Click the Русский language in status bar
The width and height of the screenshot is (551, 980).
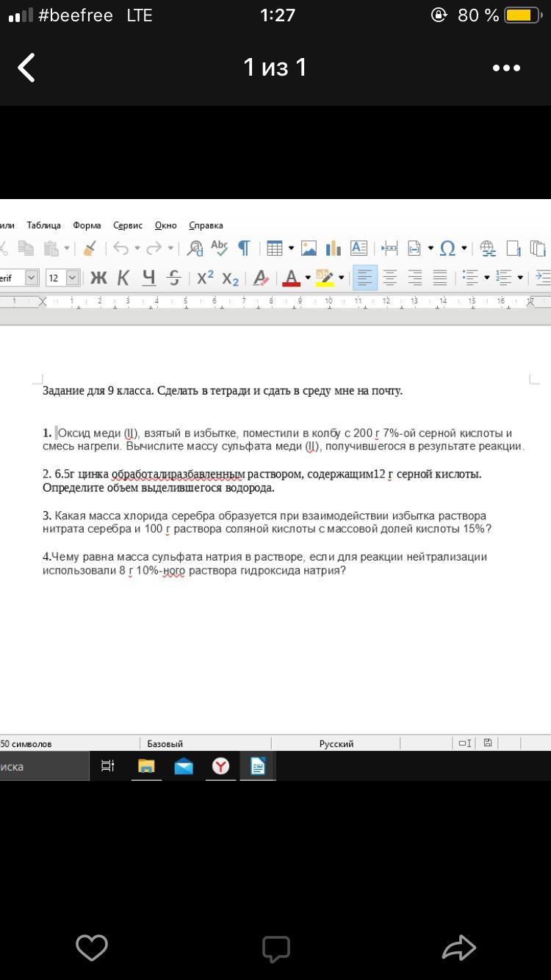336,743
